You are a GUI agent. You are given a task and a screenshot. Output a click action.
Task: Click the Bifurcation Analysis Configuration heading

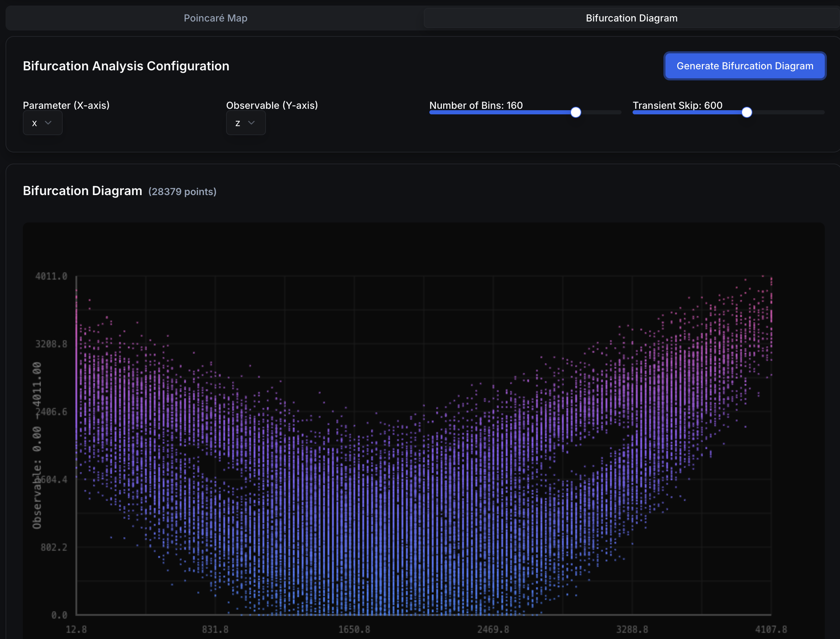(x=126, y=66)
